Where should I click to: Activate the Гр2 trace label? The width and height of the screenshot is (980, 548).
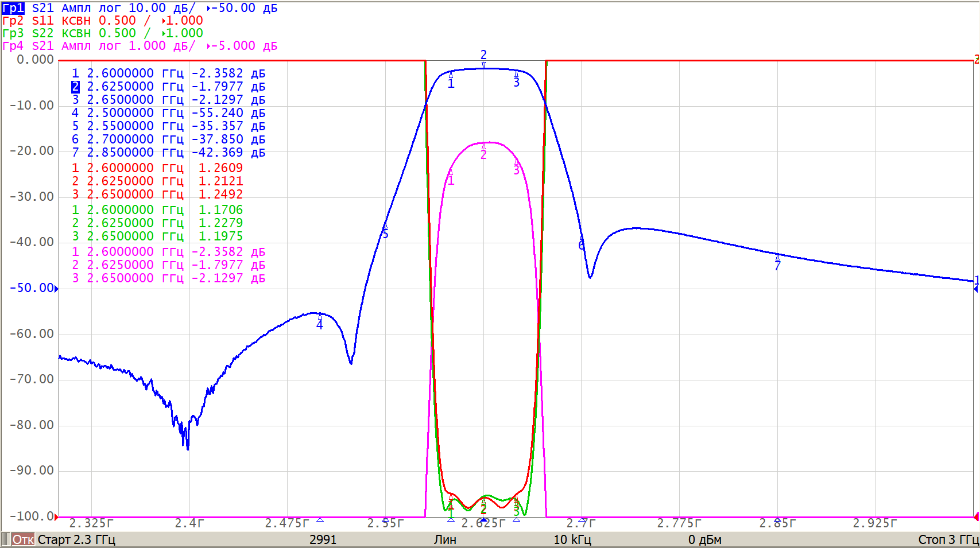pyautogui.click(x=13, y=21)
